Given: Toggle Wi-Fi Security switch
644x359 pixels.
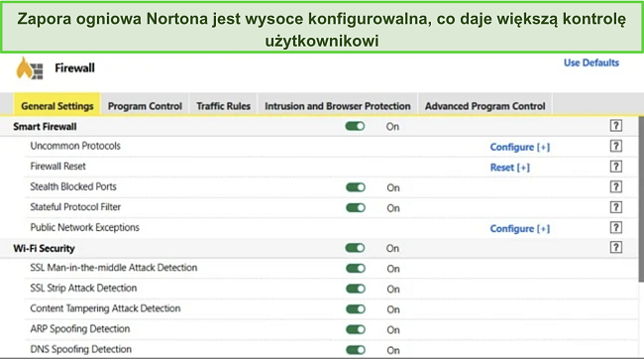Looking at the screenshot, I should pyautogui.click(x=356, y=248).
